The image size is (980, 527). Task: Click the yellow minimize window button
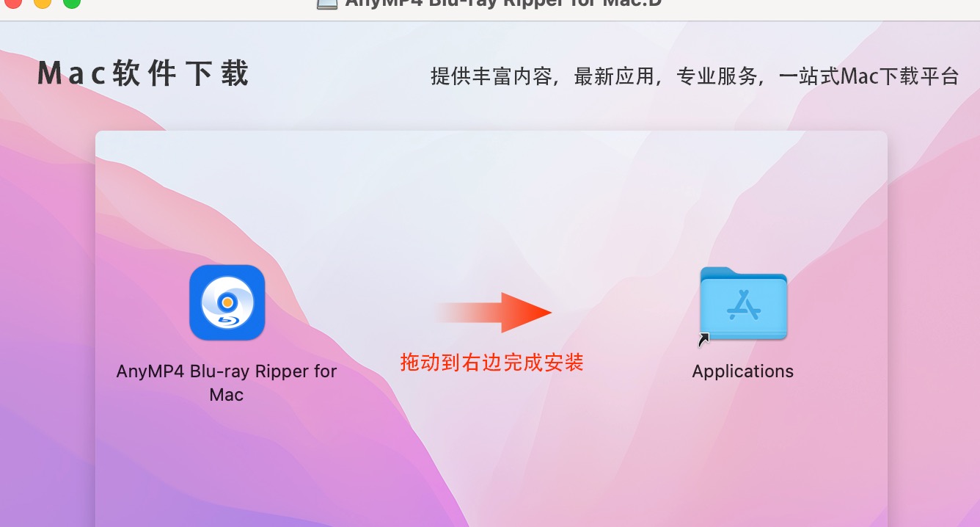point(43,2)
